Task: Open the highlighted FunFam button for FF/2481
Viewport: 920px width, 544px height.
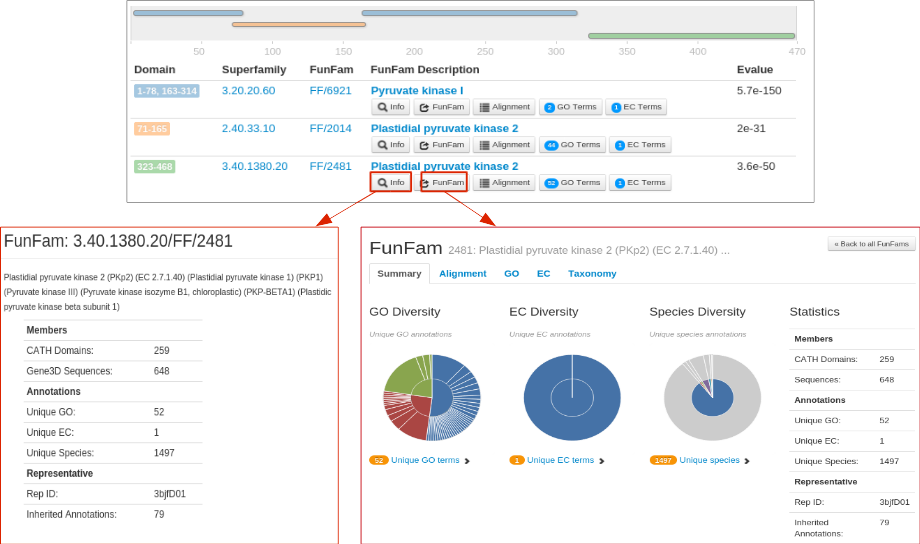Action: click(443, 183)
